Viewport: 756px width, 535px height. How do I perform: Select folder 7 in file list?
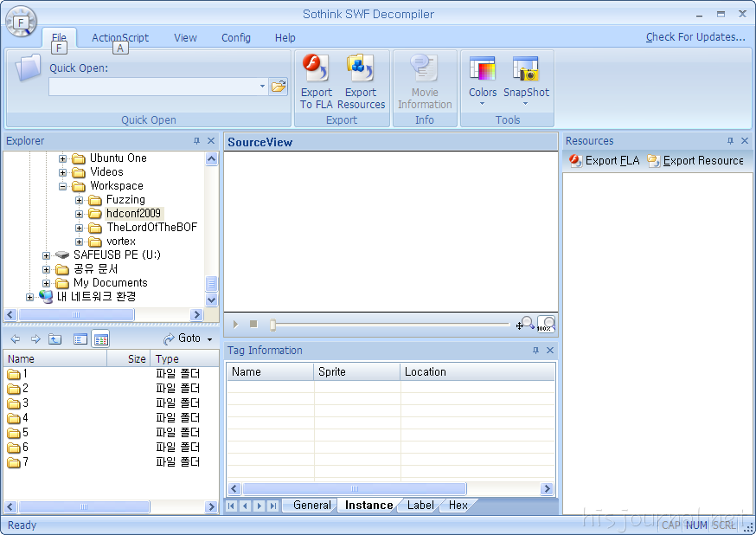tap(18, 462)
